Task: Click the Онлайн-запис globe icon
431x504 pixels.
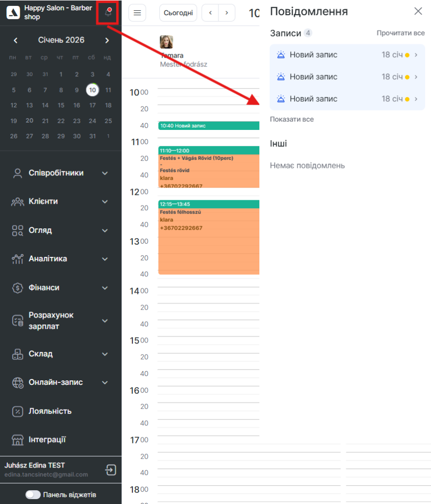Action: 18,382
